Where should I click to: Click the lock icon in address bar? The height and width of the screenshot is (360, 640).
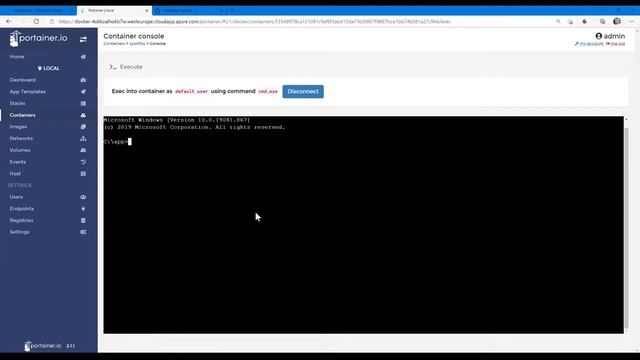pyautogui.click(x=52, y=22)
